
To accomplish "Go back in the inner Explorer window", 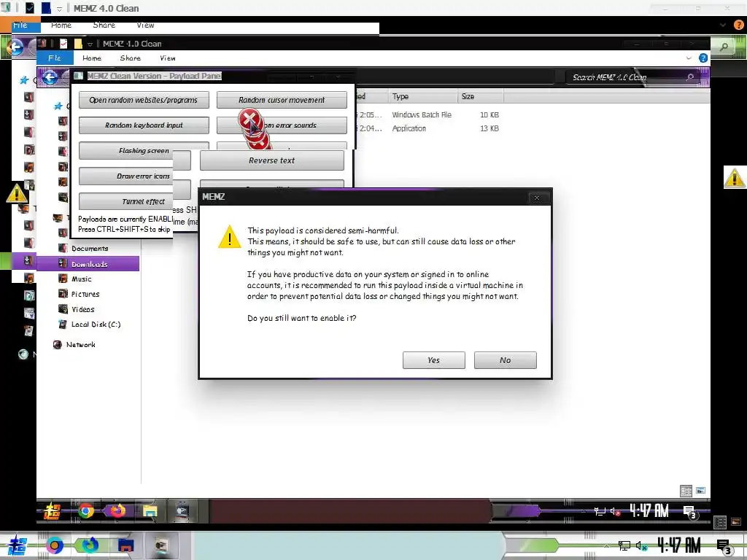I will 50,77.
